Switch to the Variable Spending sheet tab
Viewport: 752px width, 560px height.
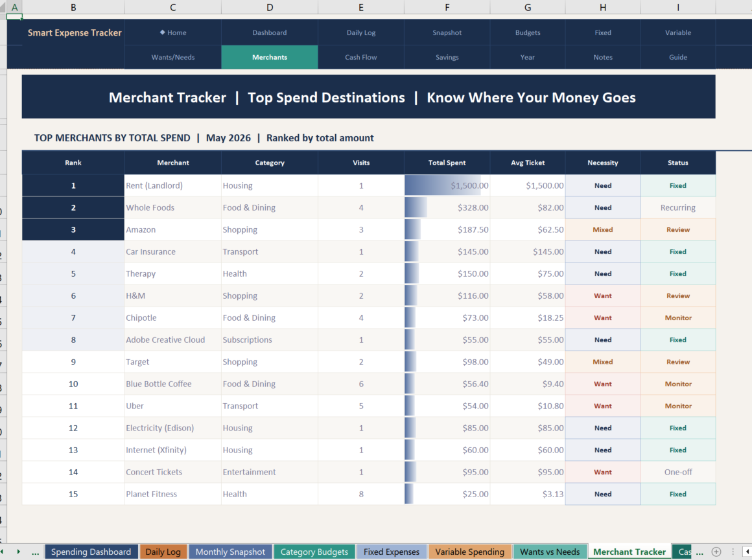click(469, 552)
